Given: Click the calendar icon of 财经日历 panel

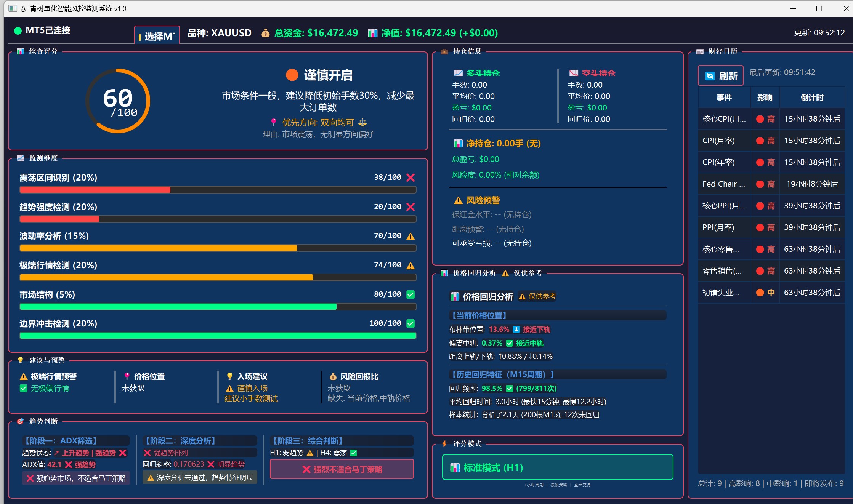Looking at the screenshot, I should 700,51.
